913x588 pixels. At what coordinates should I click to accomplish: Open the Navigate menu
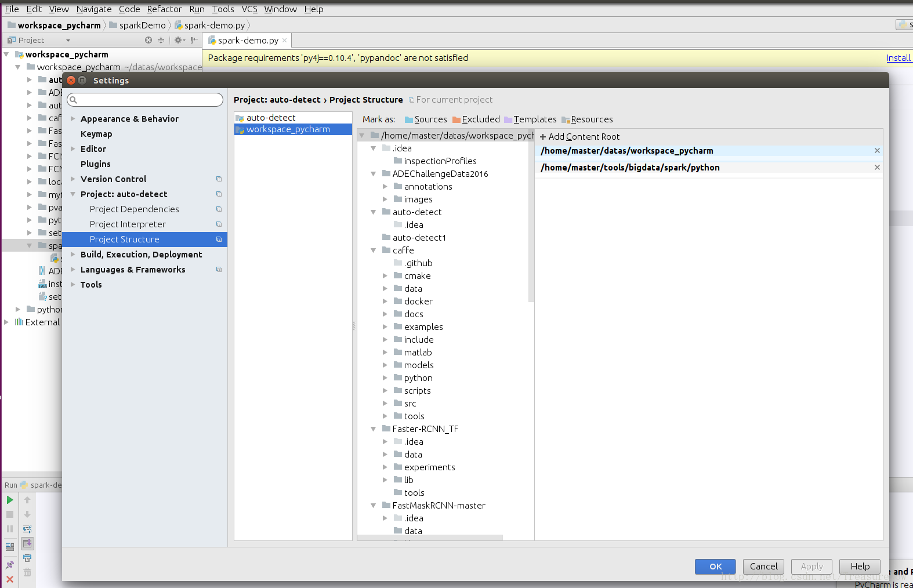pyautogui.click(x=94, y=9)
